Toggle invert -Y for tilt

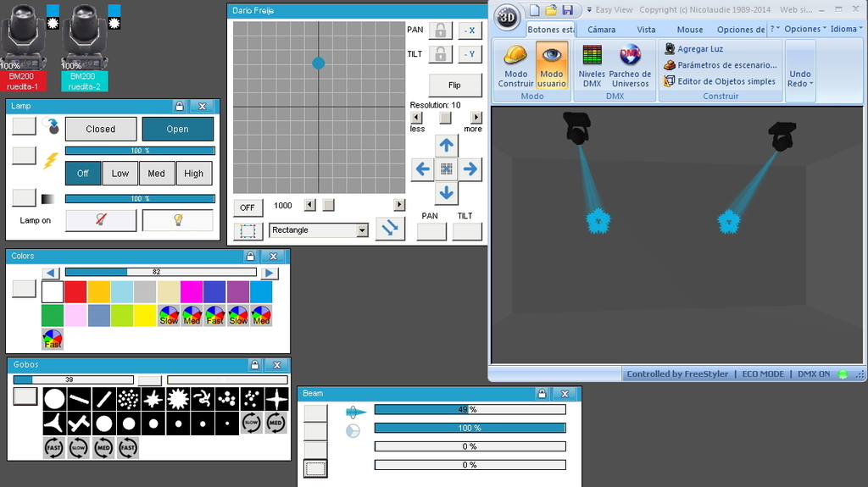tap(470, 54)
